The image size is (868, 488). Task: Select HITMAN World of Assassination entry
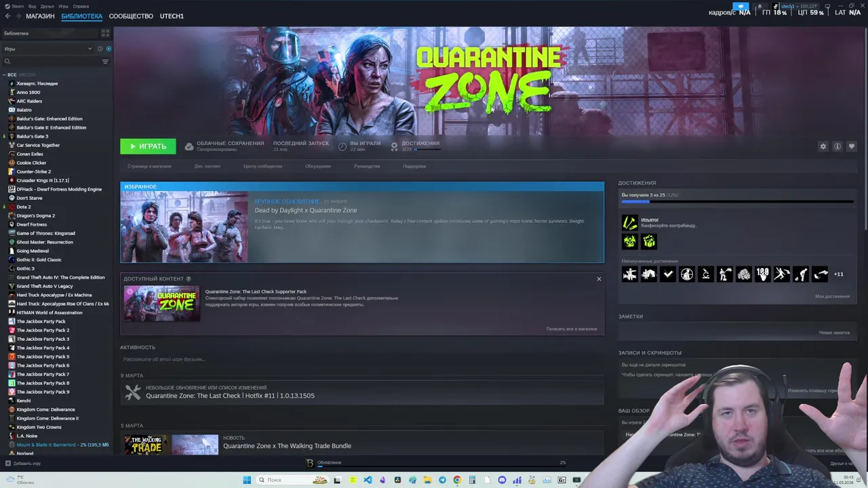coord(50,312)
